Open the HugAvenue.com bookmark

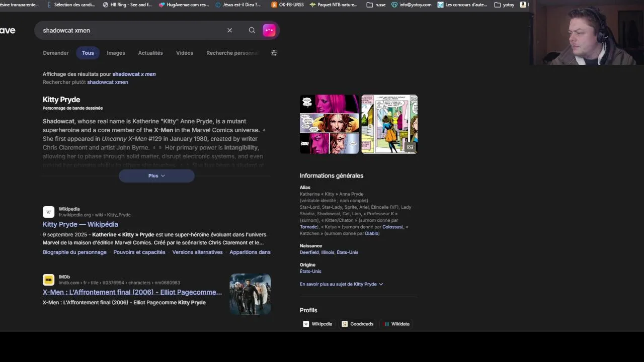(x=184, y=5)
